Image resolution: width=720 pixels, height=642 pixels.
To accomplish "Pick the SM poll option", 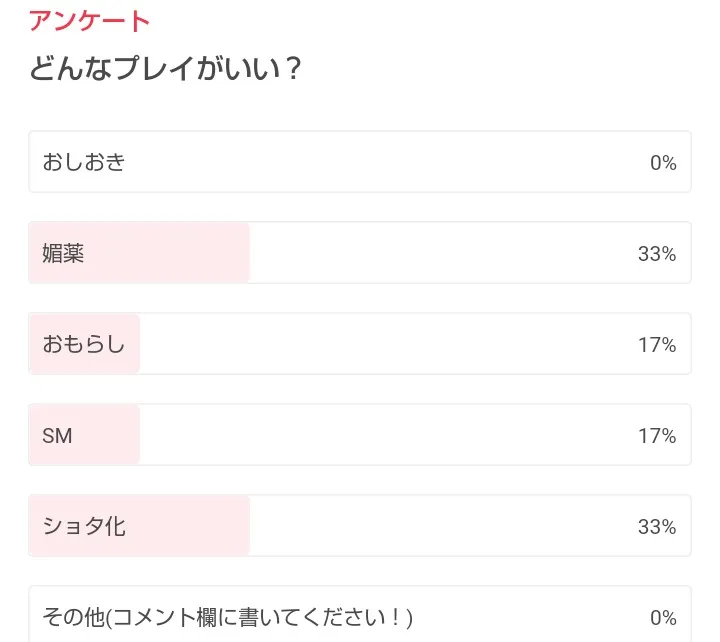I will pos(58,436).
